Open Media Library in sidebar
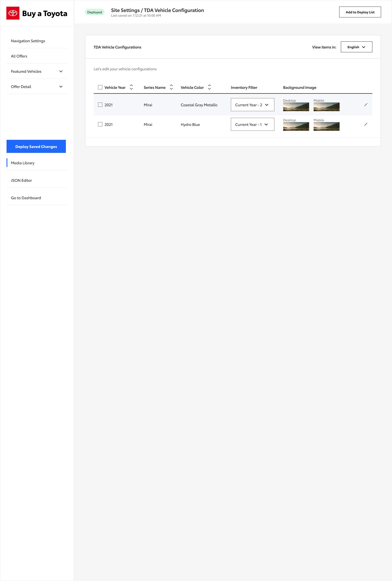The image size is (392, 581). (x=23, y=163)
